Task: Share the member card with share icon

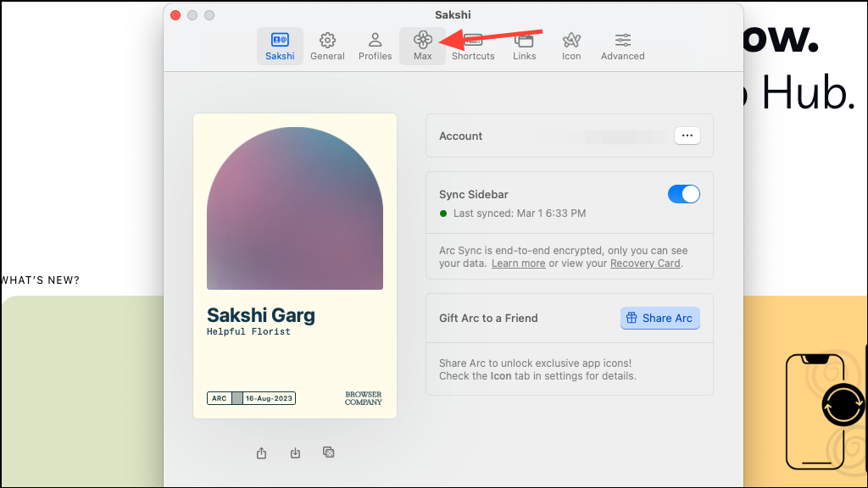Action: 261,453
